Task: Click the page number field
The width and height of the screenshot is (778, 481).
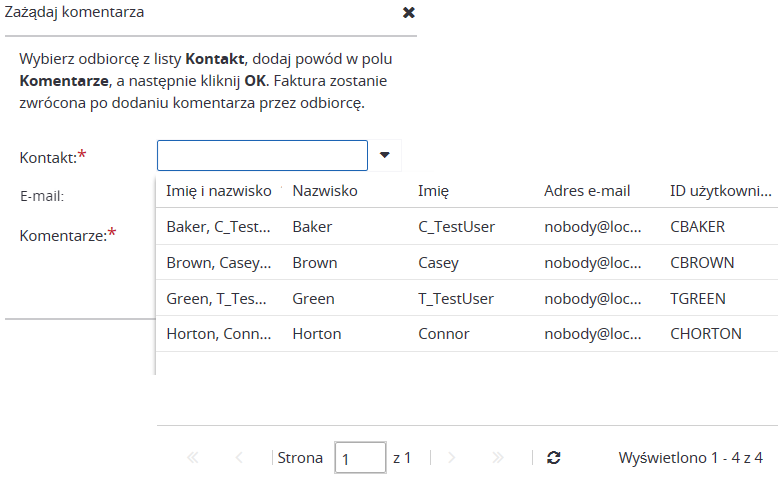Action: point(360,458)
